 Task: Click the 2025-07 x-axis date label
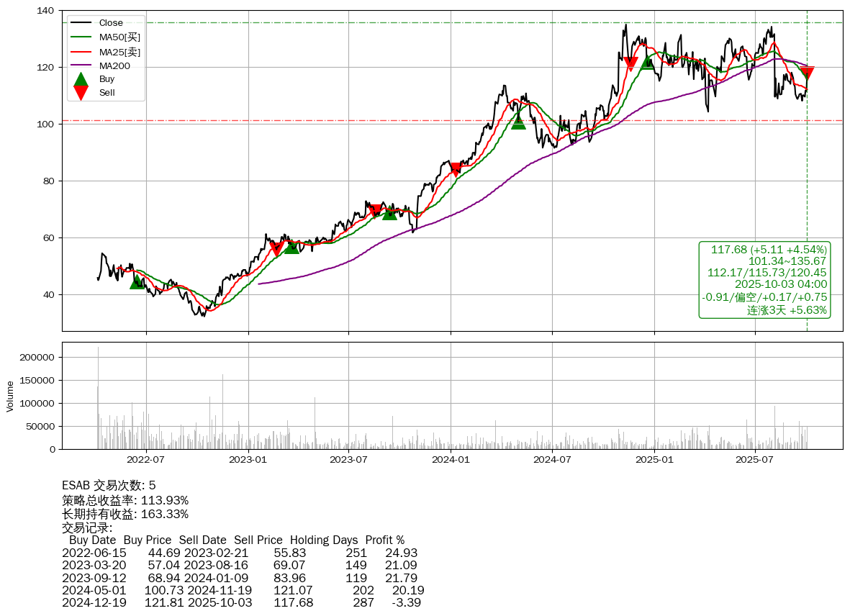point(755,459)
